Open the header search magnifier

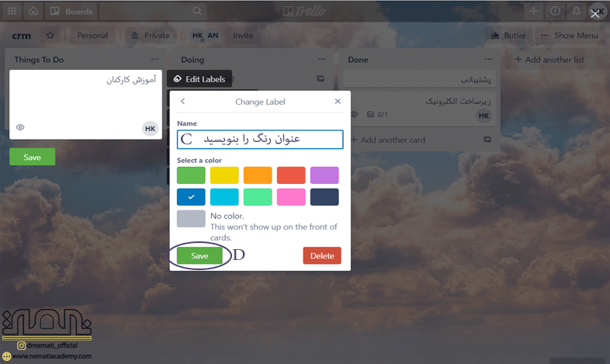coord(197,11)
